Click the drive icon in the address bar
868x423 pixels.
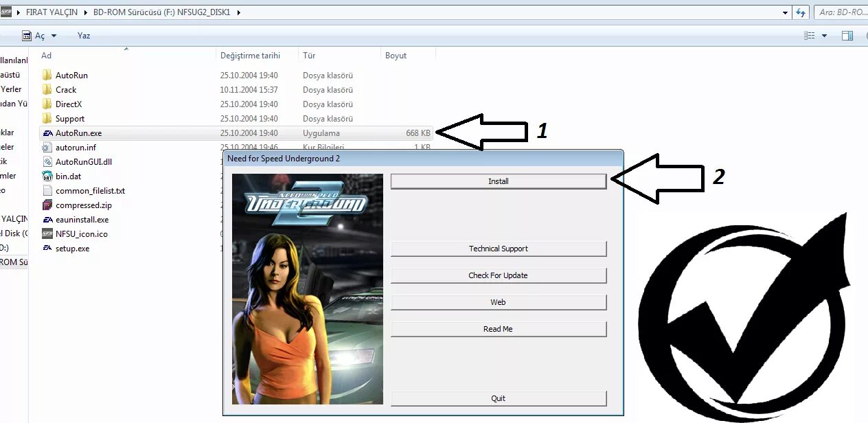click(6, 12)
